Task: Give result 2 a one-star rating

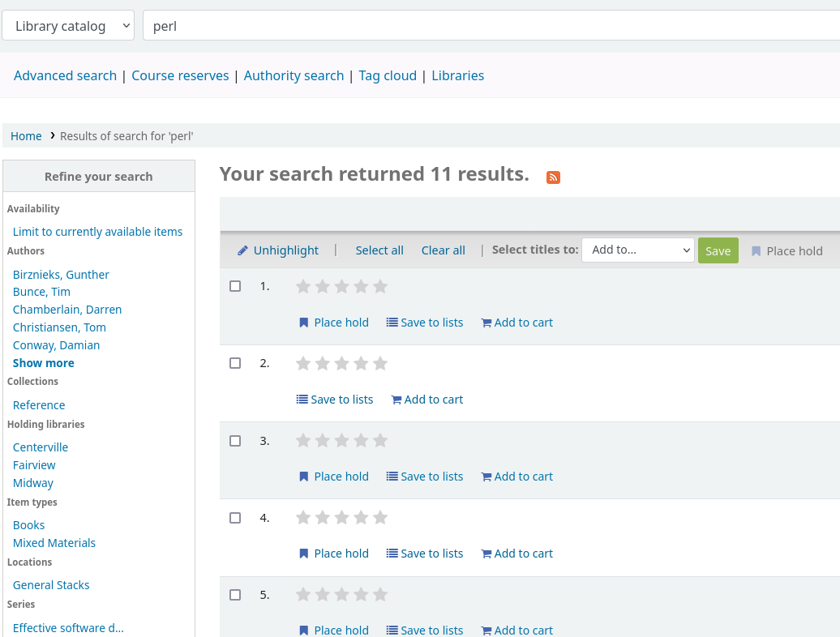Action: pos(303,363)
